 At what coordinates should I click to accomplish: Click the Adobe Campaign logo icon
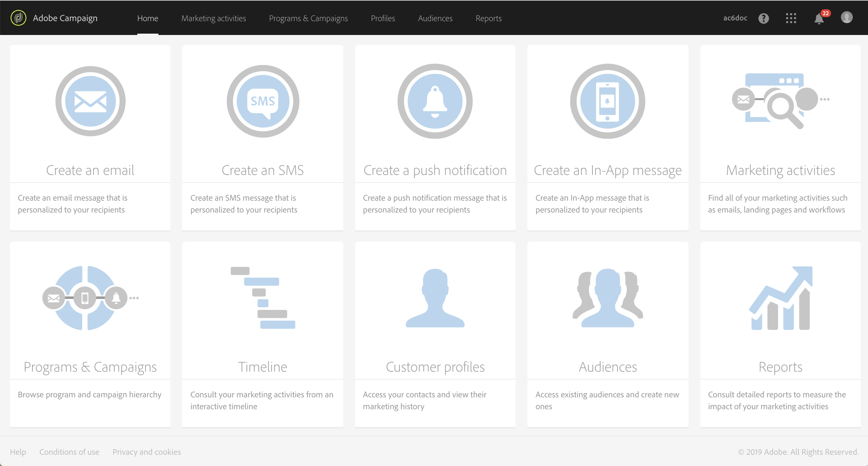[18, 18]
